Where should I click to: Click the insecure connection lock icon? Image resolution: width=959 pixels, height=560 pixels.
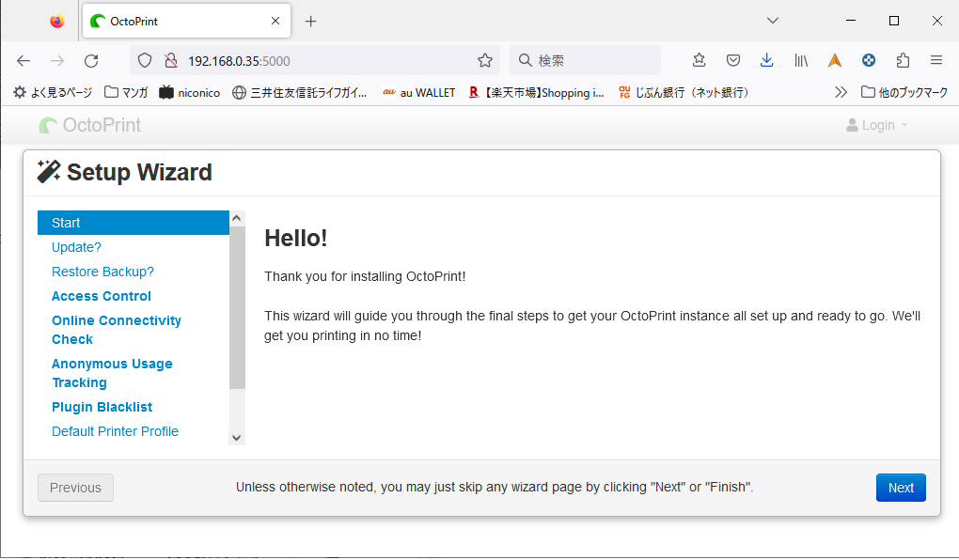[x=171, y=60]
